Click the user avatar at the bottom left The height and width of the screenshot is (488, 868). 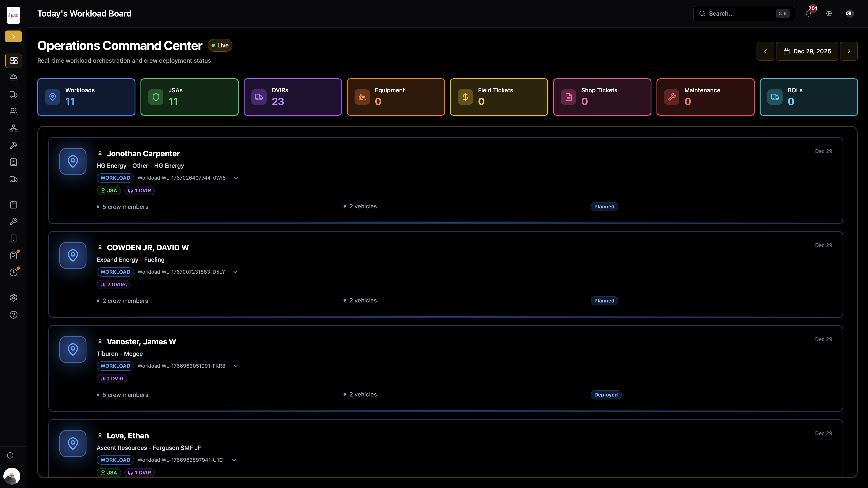point(12,476)
